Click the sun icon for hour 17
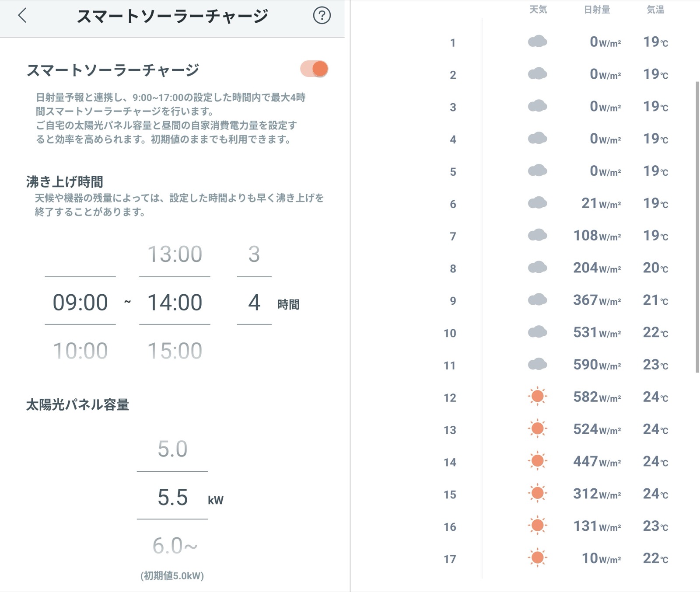 (538, 558)
